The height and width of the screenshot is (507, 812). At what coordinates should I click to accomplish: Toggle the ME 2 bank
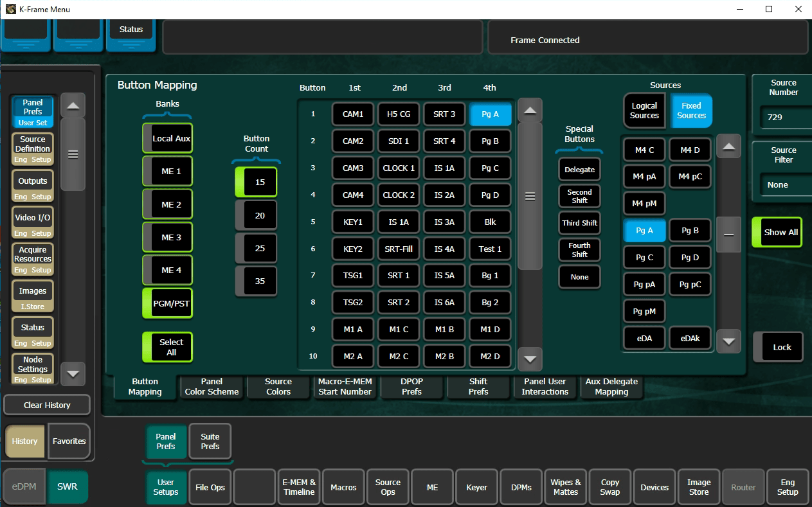coord(167,204)
